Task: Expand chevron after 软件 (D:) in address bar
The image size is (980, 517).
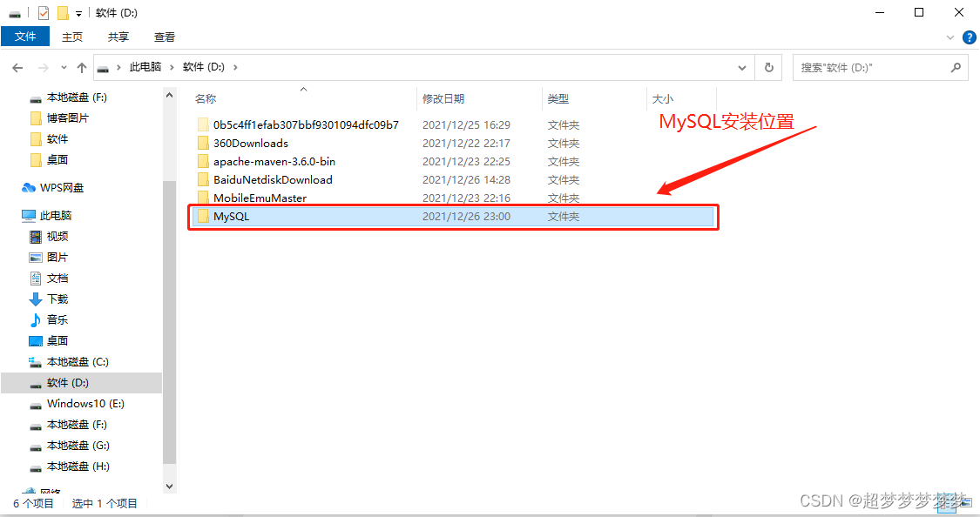Action: tap(235, 67)
